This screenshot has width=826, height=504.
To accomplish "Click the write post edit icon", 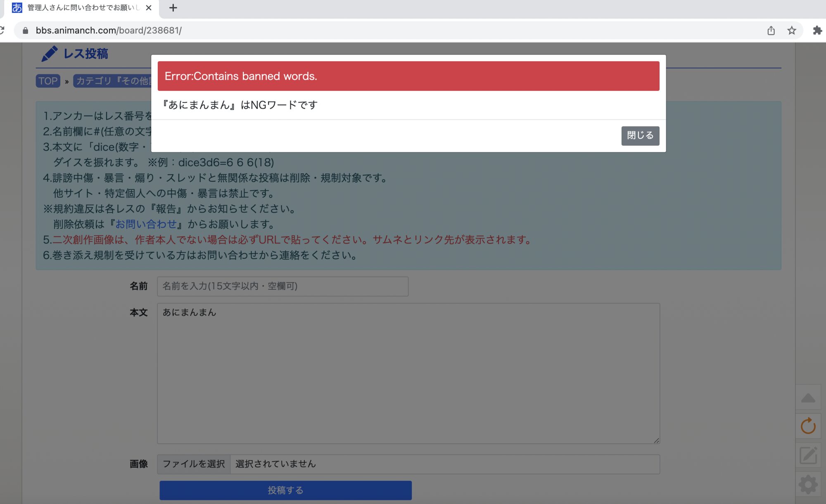I will point(808,455).
